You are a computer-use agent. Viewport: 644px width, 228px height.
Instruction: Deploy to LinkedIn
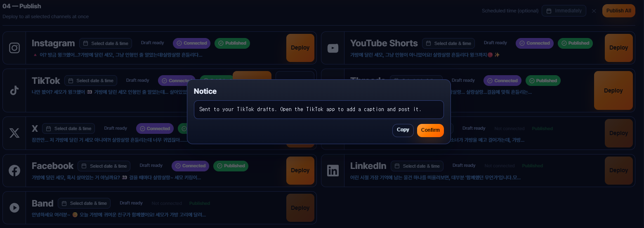coord(618,171)
